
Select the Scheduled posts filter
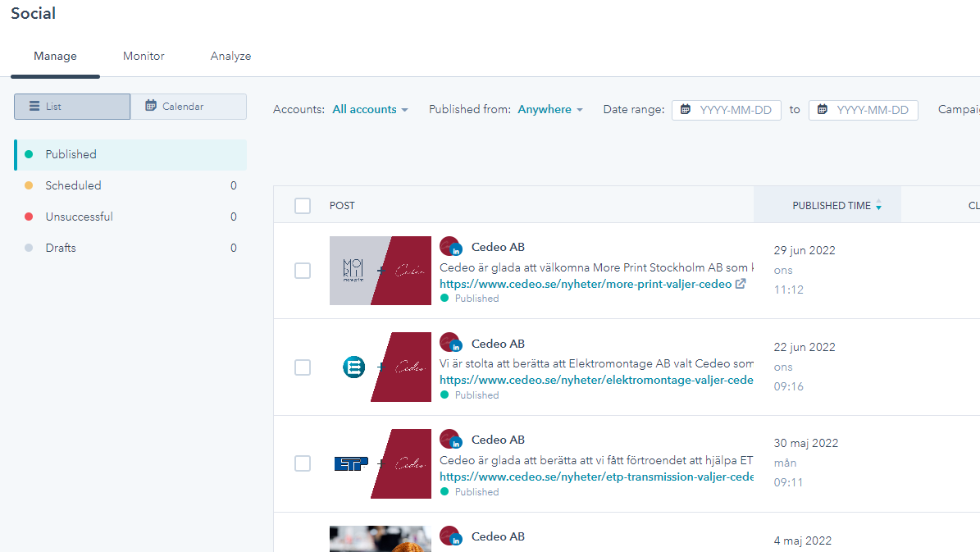pos(130,185)
